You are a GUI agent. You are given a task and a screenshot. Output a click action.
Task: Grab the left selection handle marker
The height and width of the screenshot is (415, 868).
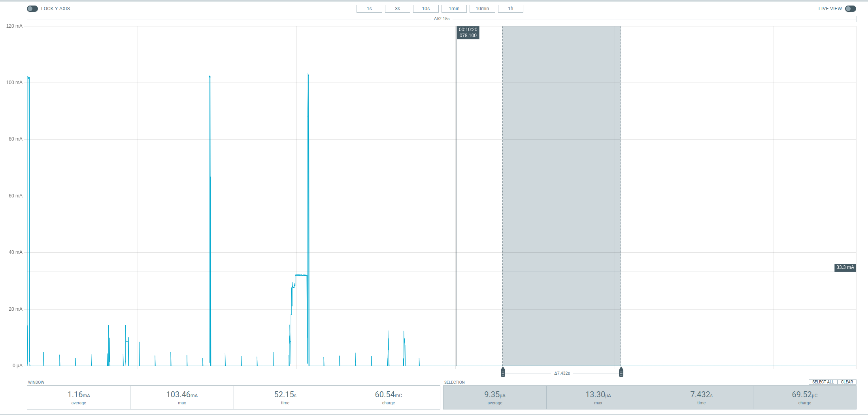click(503, 372)
